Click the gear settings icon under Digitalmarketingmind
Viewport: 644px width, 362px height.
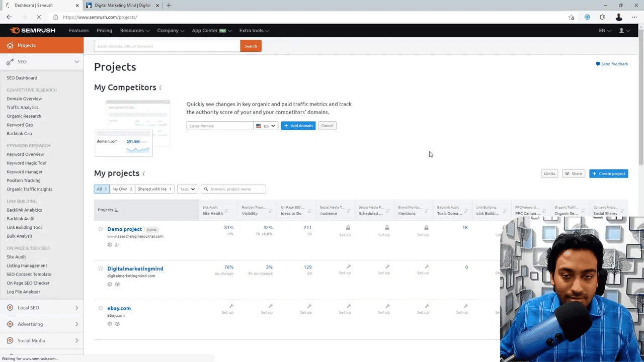pos(109,284)
